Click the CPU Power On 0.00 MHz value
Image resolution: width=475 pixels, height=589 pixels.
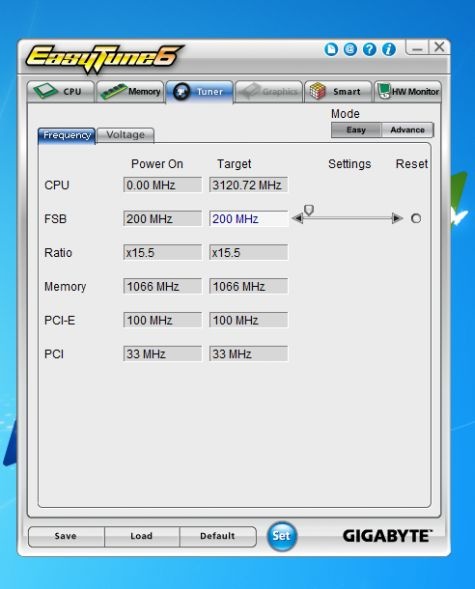162,185
